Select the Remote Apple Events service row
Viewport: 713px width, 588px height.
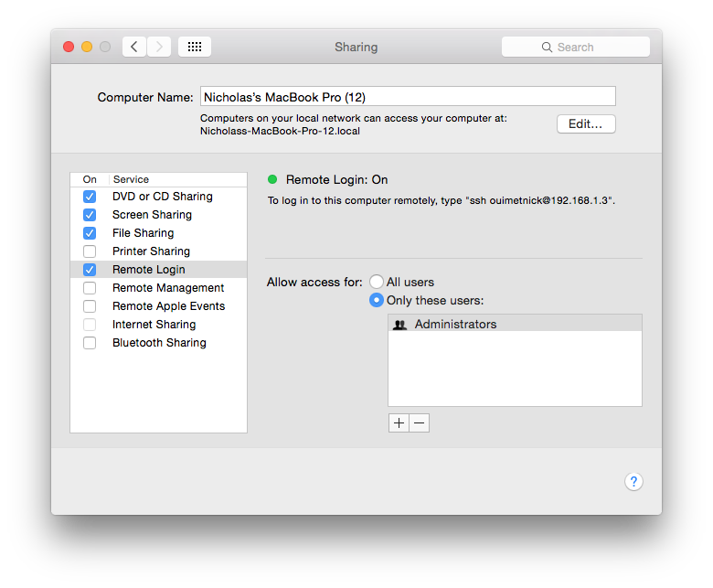pos(159,306)
